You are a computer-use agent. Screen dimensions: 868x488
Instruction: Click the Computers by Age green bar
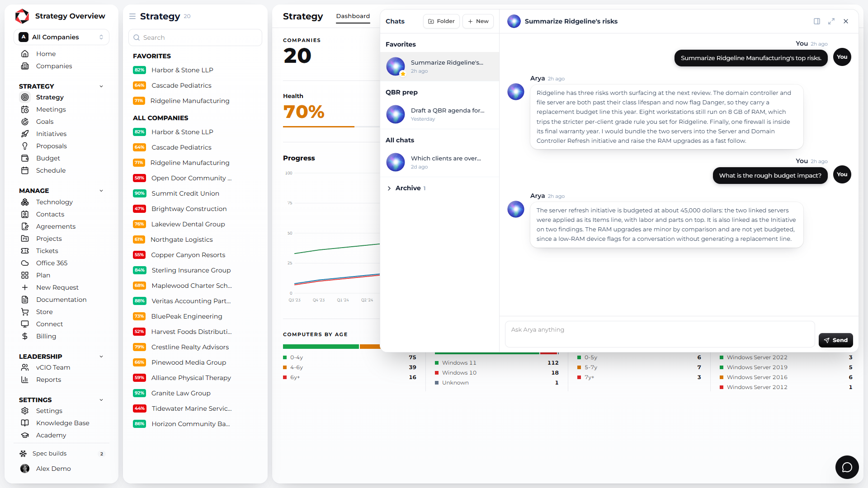tap(321, 347)
